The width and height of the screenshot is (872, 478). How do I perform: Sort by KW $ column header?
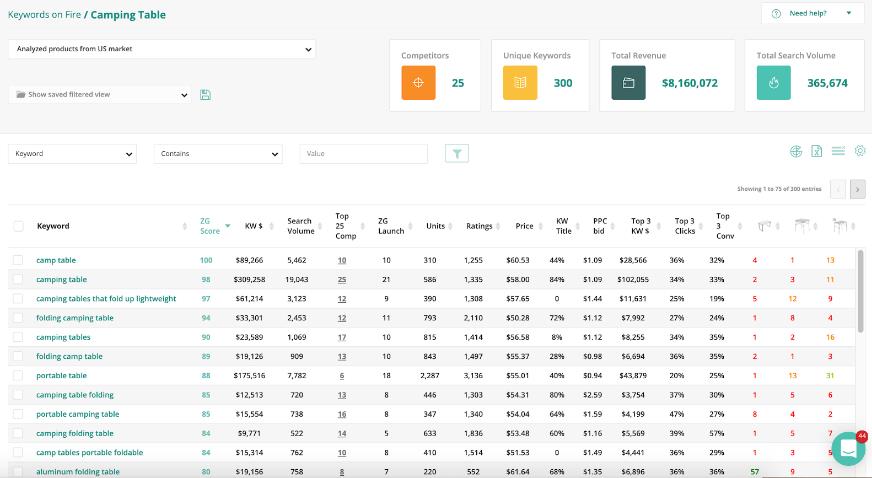coord(254,226)
